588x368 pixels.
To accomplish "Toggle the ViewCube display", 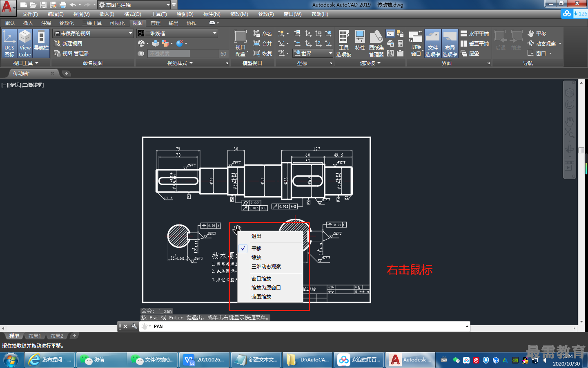I will click(x=25, y=43).
